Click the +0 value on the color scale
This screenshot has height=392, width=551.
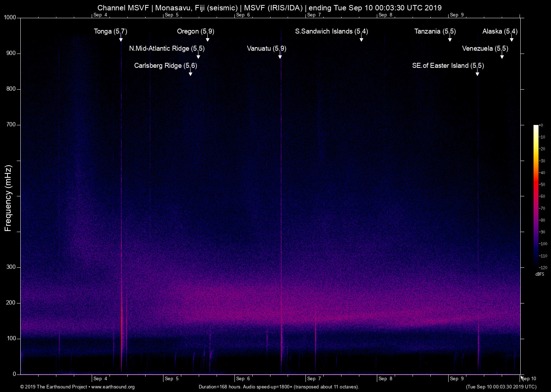point(541,125)
